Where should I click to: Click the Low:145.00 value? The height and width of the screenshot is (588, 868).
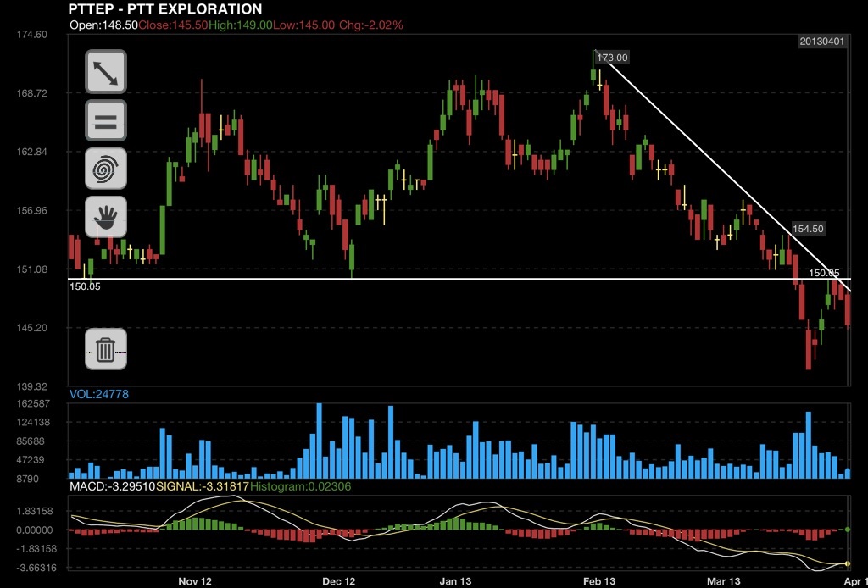(304, 25)
